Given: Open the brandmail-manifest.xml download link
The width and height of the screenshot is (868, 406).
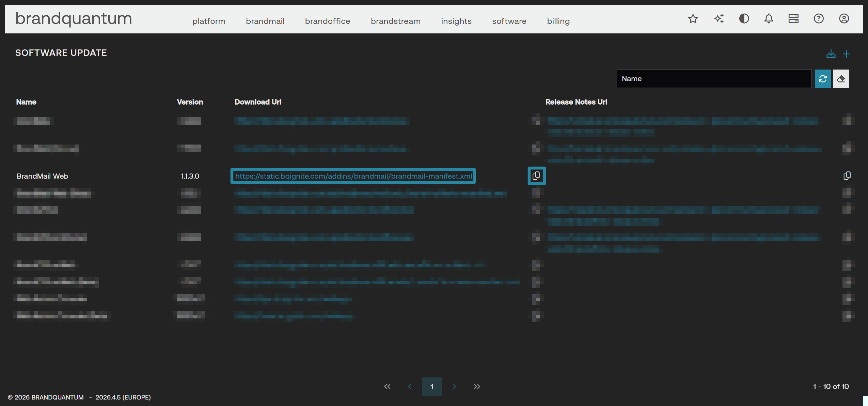Looking at the screenshot, I should [x=353, y=176].
